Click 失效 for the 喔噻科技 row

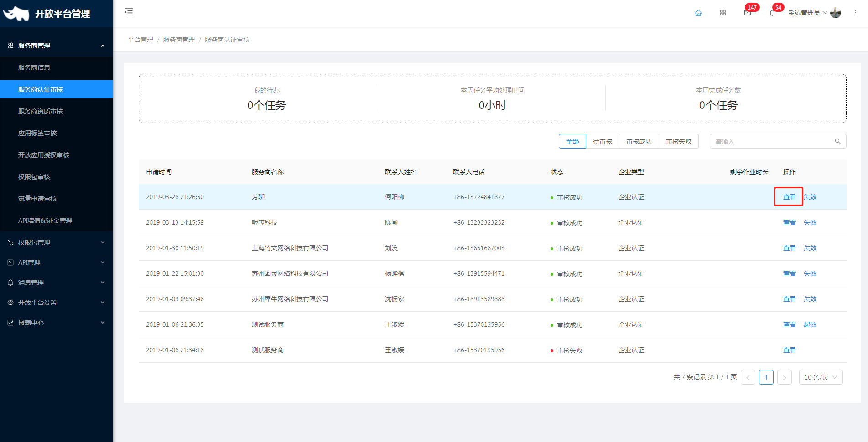click(810, 222)
